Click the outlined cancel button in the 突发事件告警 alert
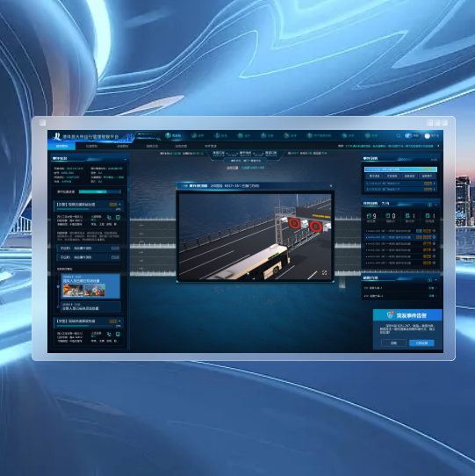 393,343
